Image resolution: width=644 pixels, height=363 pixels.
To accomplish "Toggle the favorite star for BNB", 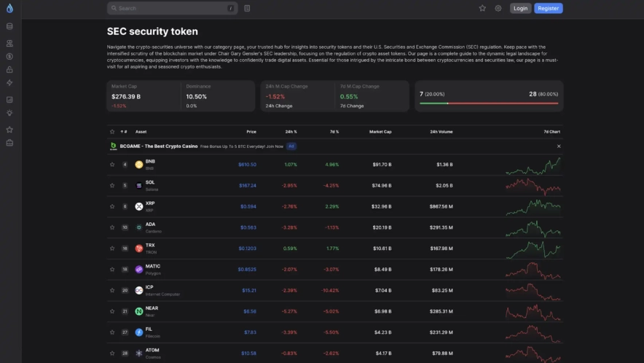I will (x=112, y=165).
